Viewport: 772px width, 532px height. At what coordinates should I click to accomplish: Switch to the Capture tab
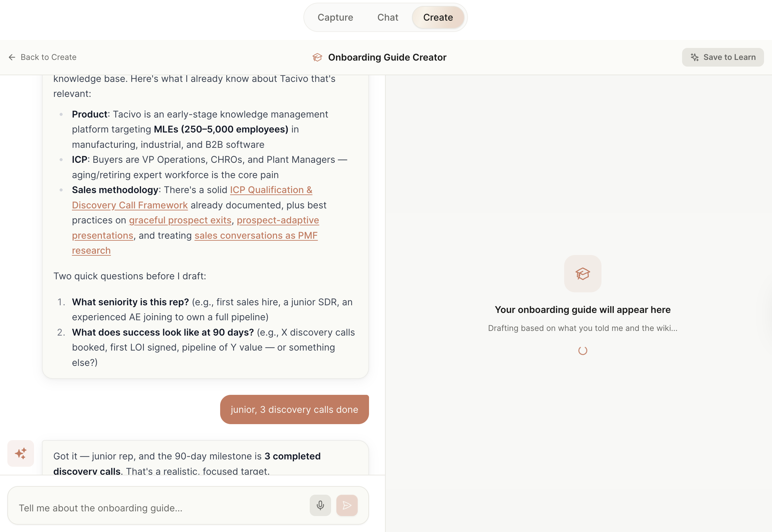coord(335,17)
